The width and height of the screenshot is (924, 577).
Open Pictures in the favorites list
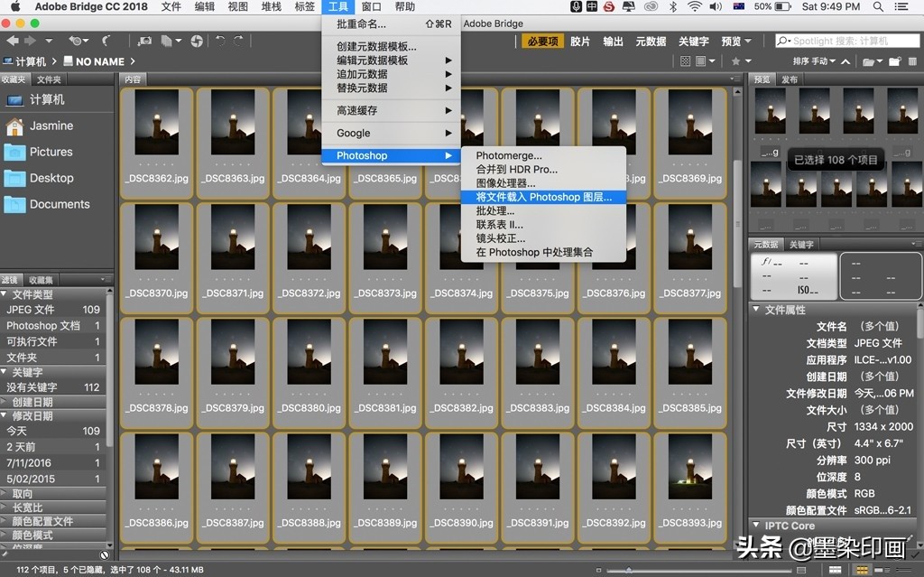(51, 152)
